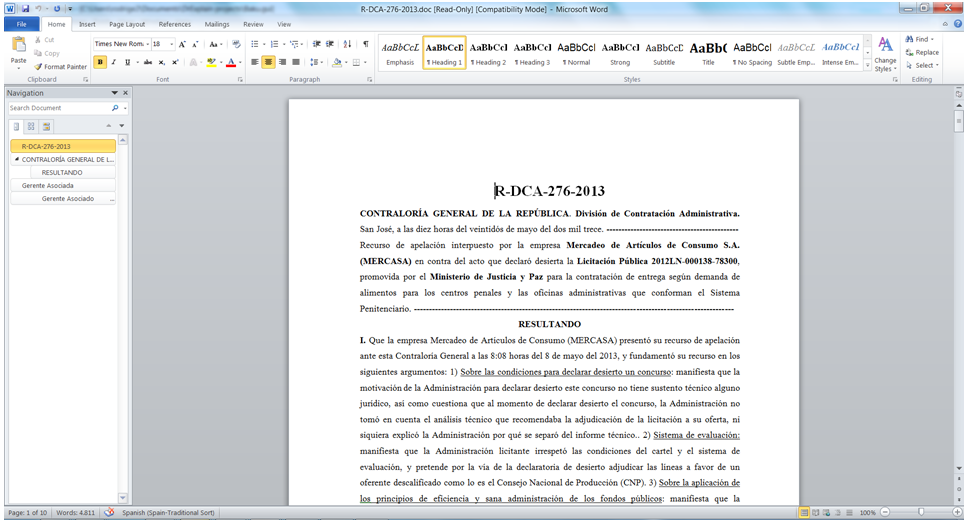969x524 pixels.
Task: Browse pages in your document tab icon
Action: coord(31,127)
